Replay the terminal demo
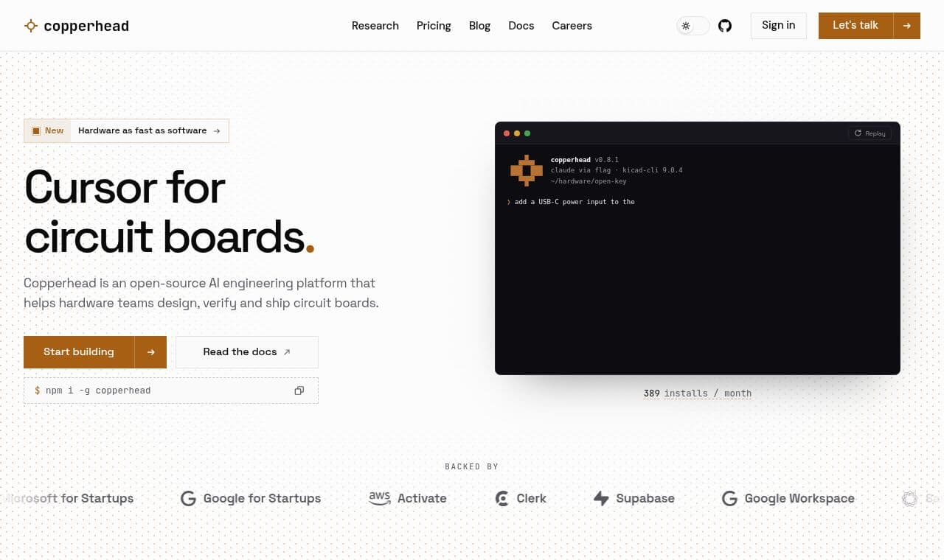This screenshot has height=560, width=944. (x=870, y=133)
